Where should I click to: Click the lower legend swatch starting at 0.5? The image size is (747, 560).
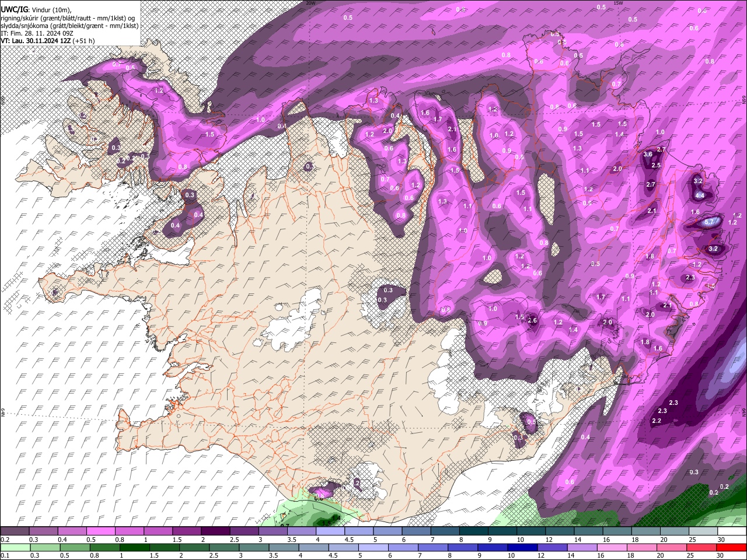(75, 548)
